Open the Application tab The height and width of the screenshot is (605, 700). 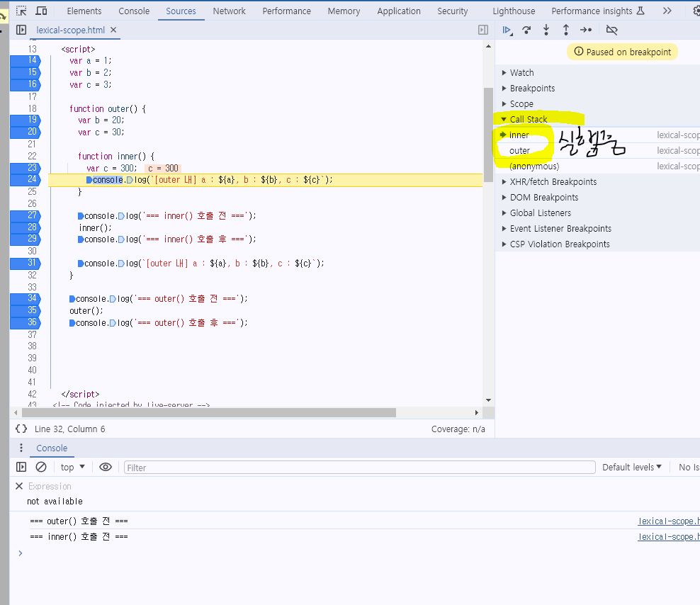tap(399, 11)
